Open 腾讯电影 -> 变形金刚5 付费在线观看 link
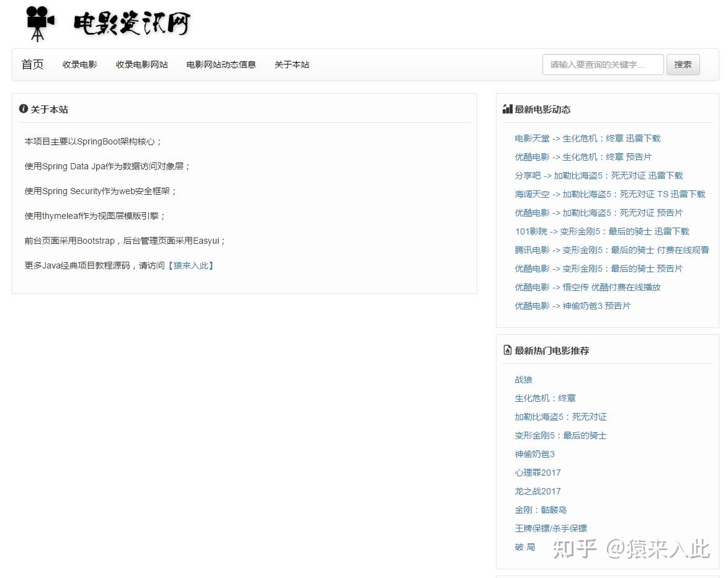 [612, 249]
